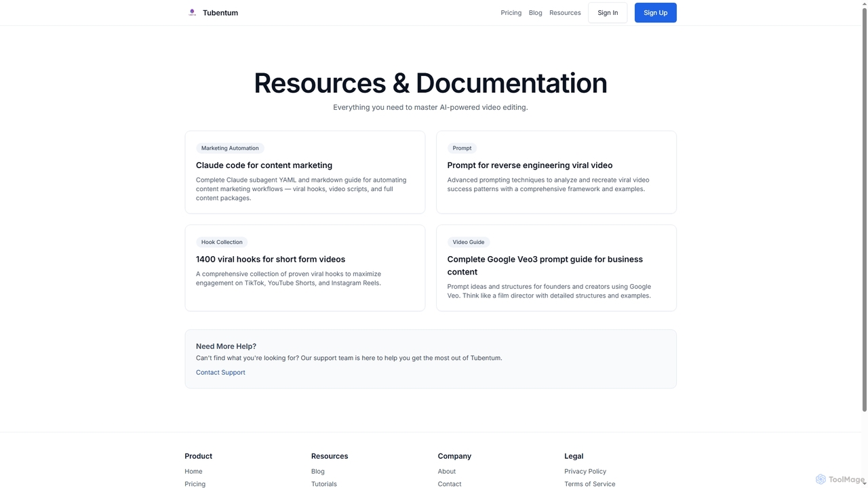
Task: Click the Need More Help? heading
Action: 226,346
